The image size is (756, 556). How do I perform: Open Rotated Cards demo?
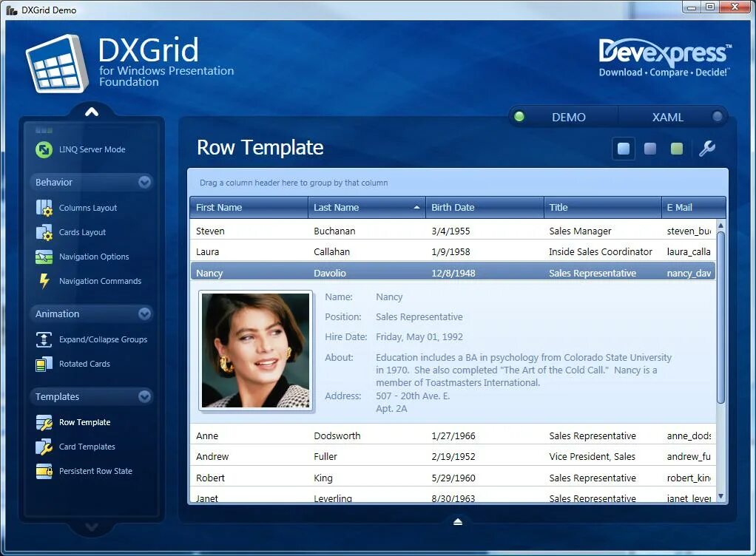(84, 364)
